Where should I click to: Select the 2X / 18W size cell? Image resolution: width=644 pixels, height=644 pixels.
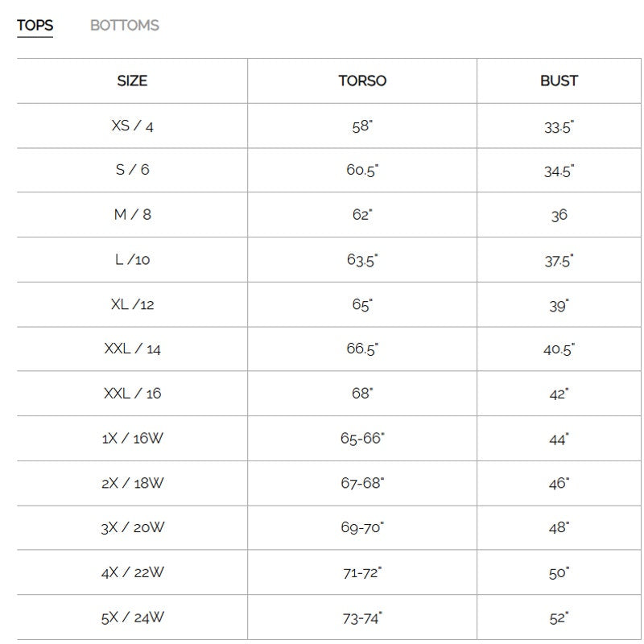[132, 483]
